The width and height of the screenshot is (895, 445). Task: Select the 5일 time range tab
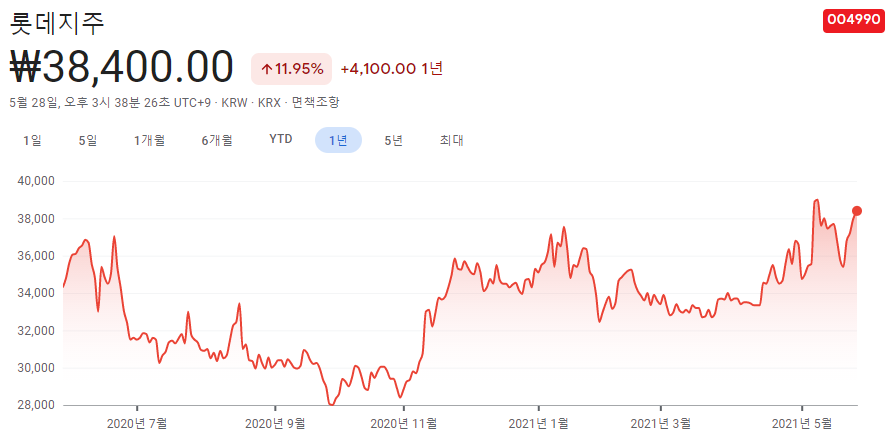pos(88,140)
